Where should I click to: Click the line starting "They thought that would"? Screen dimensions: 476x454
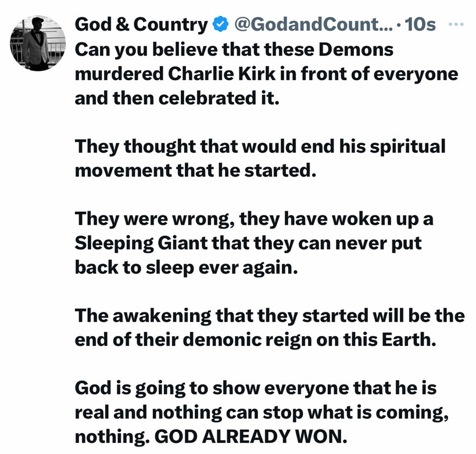pos(260,146)
